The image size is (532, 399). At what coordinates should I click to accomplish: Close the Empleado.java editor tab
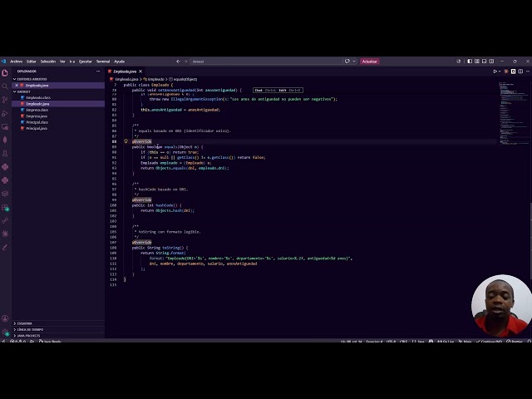[140, 71]
